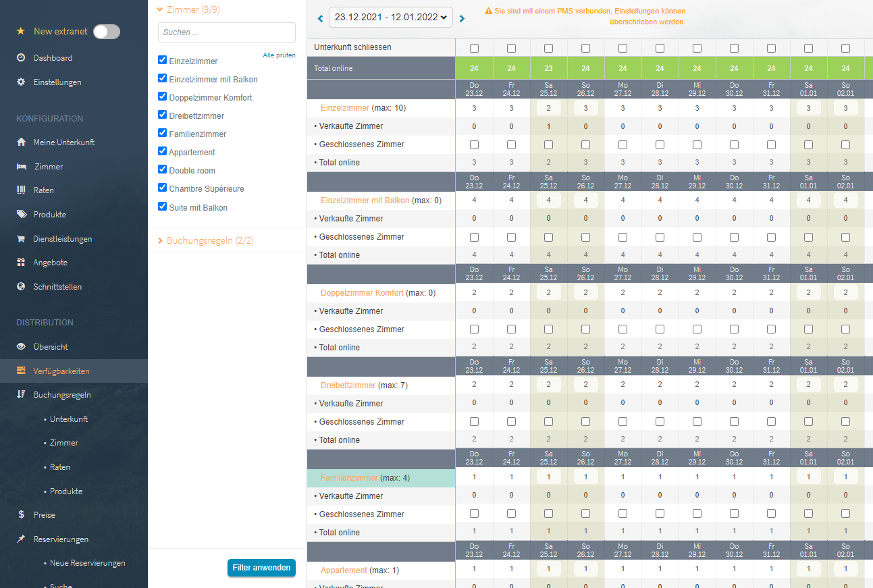873x588 pixels.
Task: Uncheck the Appartement filter checkbox
Action: coord(162,151)
